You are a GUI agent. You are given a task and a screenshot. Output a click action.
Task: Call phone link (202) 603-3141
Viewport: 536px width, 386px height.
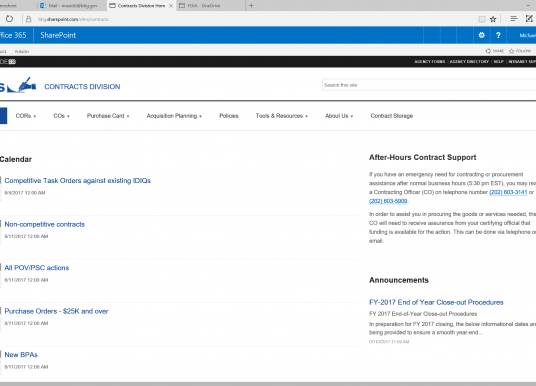(508, 192)
